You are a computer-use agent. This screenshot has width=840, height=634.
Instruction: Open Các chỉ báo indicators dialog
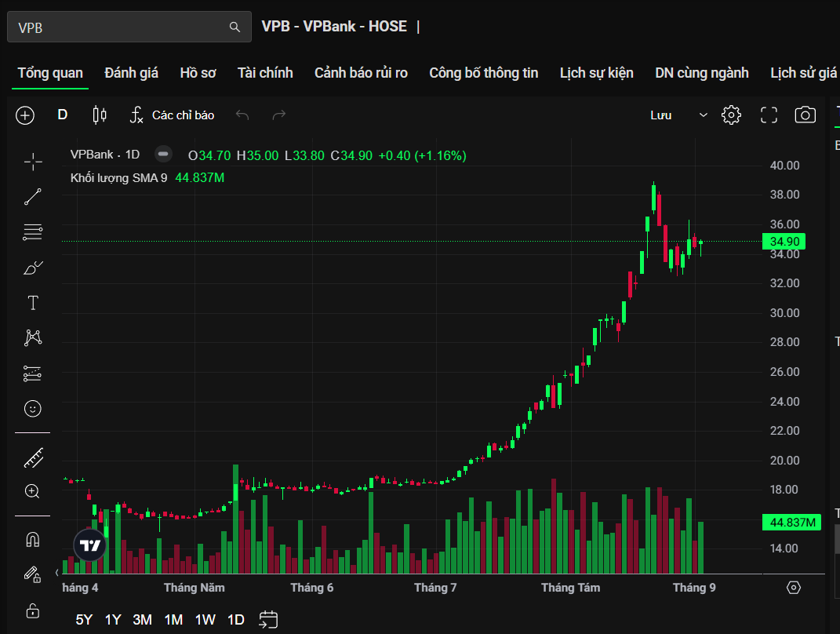point(172,115)
